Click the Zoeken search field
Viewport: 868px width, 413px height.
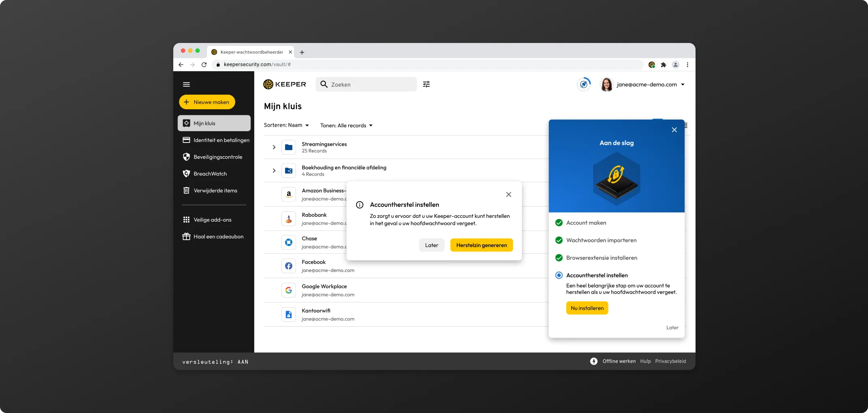pos(366,84)
